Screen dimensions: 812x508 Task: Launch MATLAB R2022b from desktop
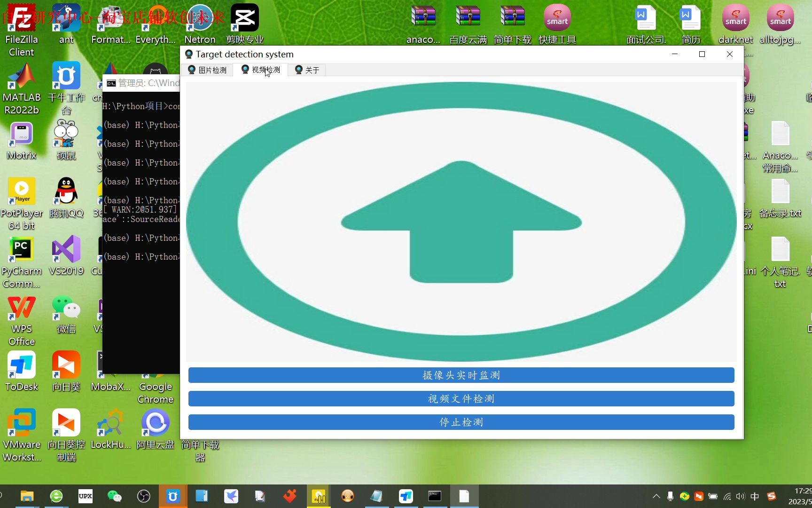(x=22, y=89)
